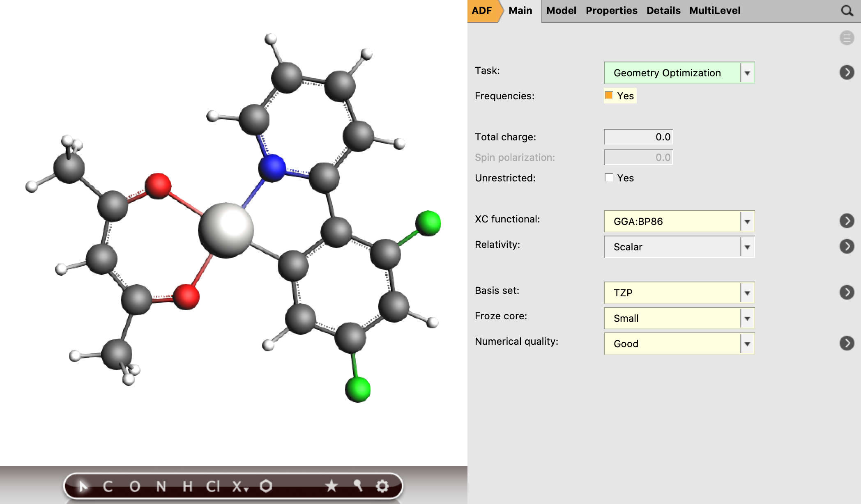Pick the Carbon atom tool

pos(108,487)
